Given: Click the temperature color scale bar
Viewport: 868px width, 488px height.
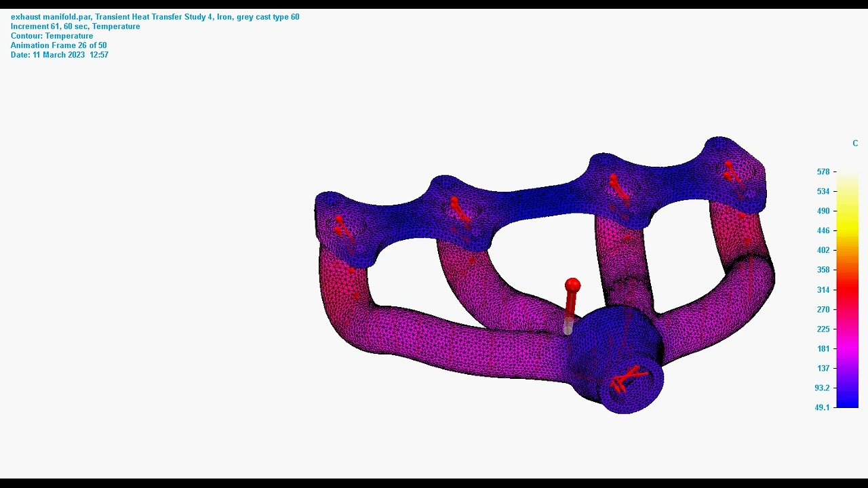Looking at the screenshot, I should click(x=847, y=290).
